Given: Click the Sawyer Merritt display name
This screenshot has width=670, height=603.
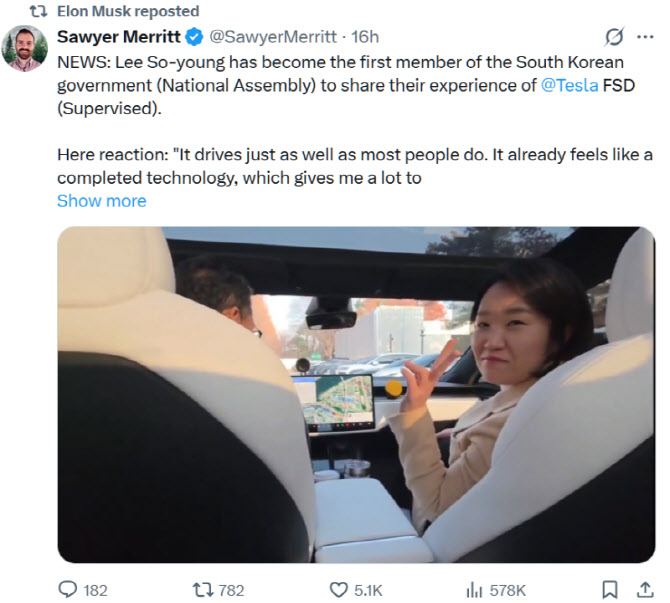Looking at the screenshot, I should point(119,37).
